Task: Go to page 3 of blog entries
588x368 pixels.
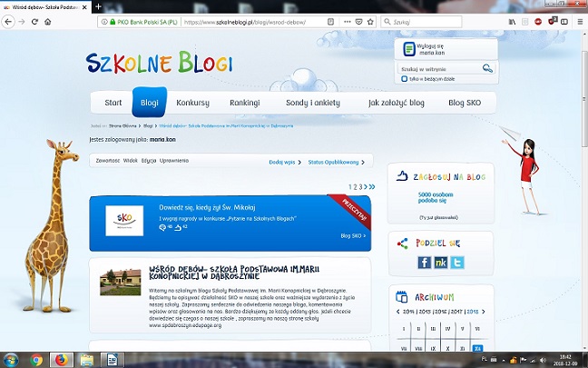Action: [360, 186]
